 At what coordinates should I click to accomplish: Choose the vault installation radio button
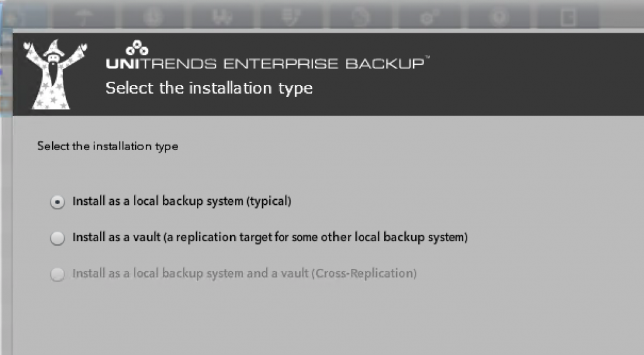[57, 238]
